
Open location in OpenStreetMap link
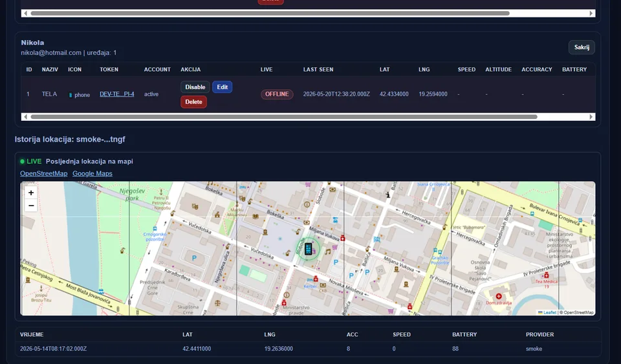43,173
